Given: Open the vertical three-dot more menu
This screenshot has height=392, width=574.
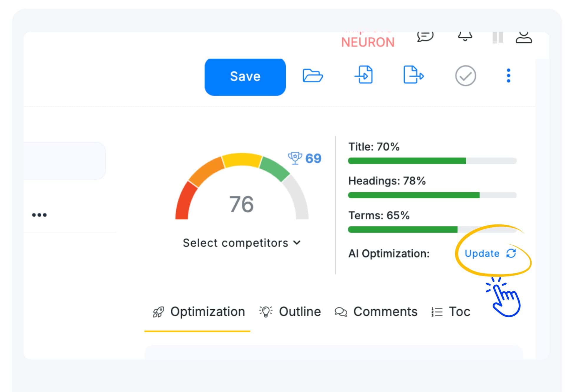Looking at the screenshot, I should click(508, 76).
